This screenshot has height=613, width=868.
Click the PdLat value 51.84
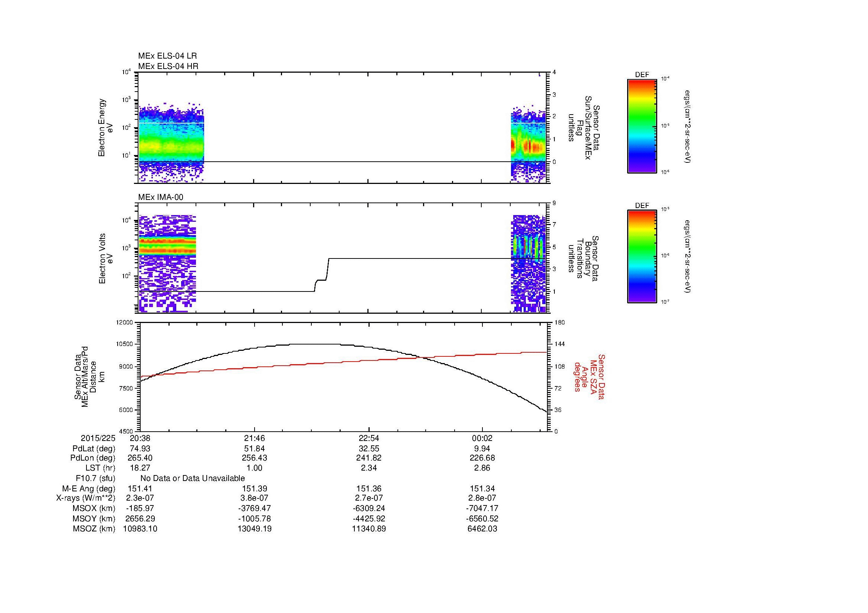pos(255,449)
